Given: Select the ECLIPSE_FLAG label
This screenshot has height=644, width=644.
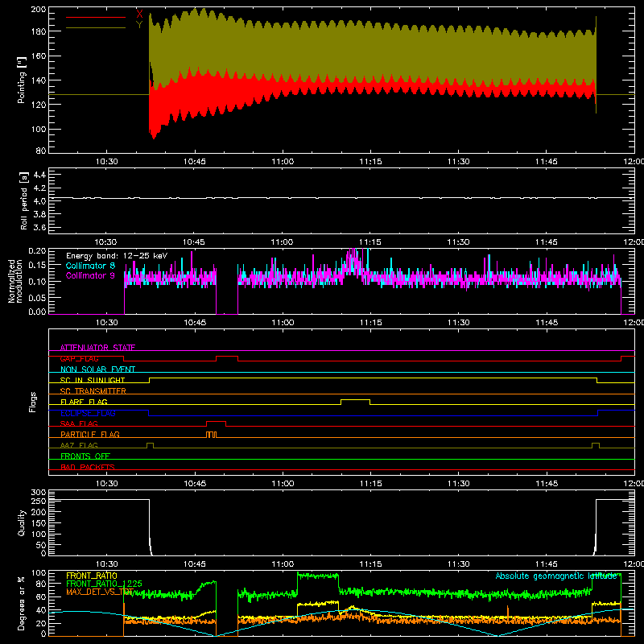Looking at the screenshot, I should 88,413.
